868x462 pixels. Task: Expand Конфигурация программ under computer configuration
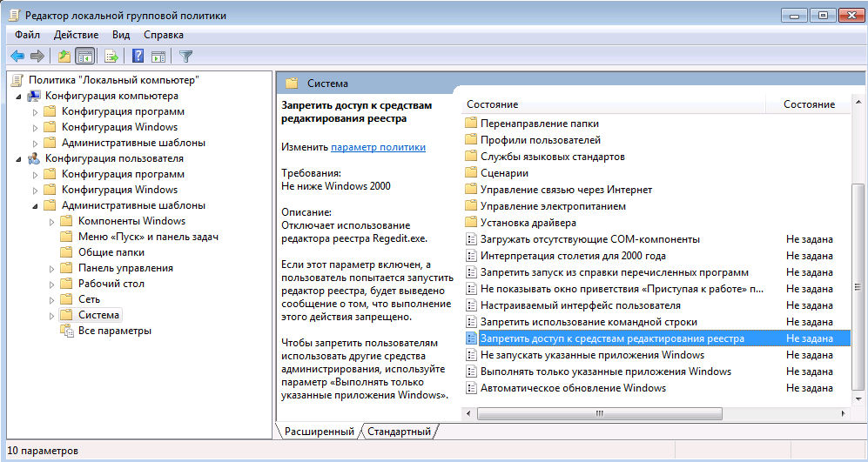tap(36, 111)
